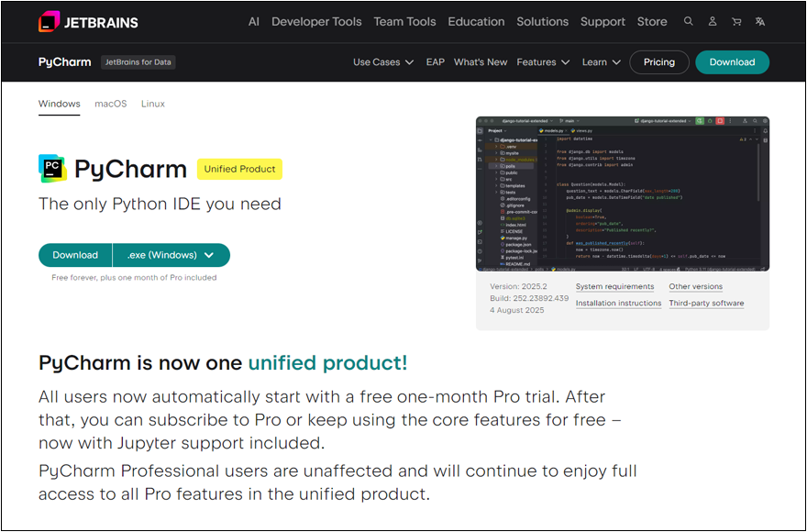Click the 'PyCharm is now one unified product!' heading
This screenshot has height=532, width=807.
click(223, 362)
